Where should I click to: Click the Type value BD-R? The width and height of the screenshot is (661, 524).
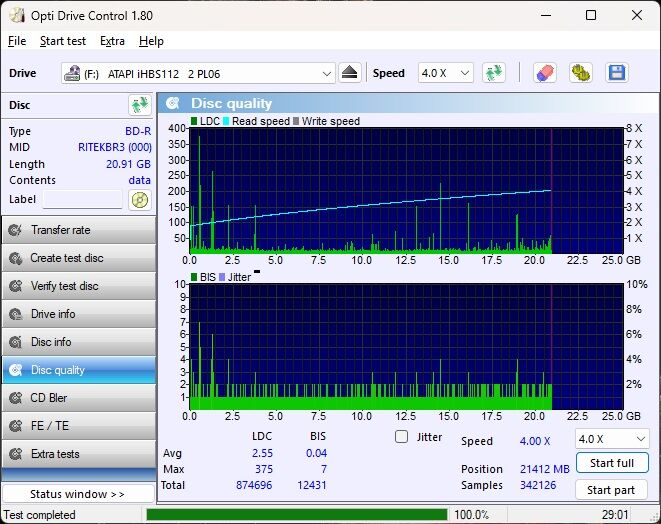pos(138,131)
